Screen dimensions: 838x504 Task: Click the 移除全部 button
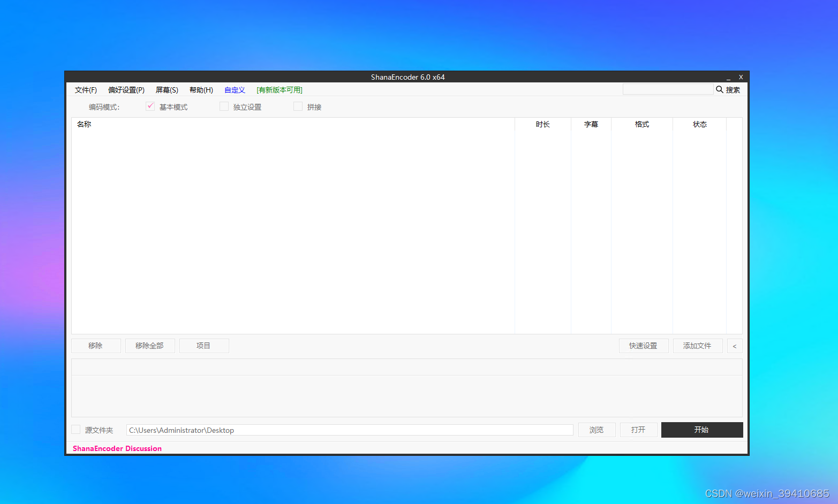pos(150,346)
